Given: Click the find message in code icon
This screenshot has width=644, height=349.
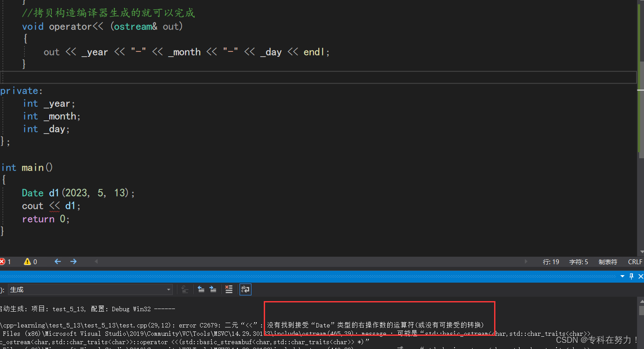Looking at the screenshot, I should click(185, 289).
